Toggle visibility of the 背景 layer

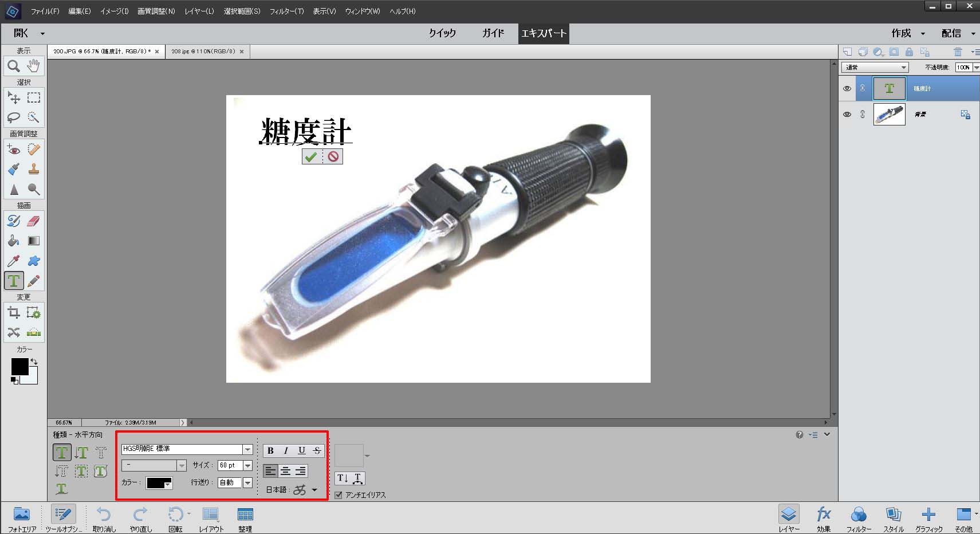(847, 115)
